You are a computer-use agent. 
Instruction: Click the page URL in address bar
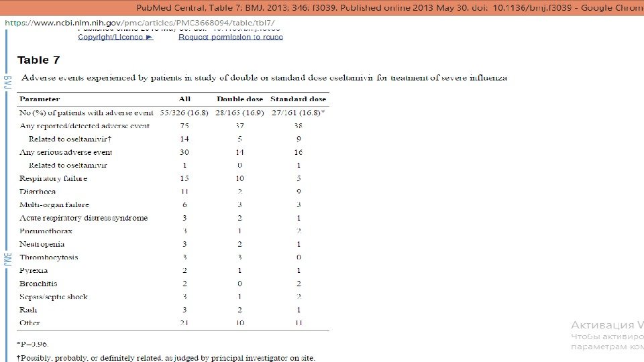click(140, 23)
